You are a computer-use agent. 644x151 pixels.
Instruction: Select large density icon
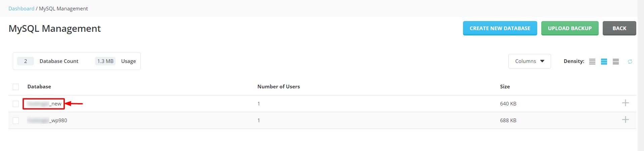(x=616, y=62)
